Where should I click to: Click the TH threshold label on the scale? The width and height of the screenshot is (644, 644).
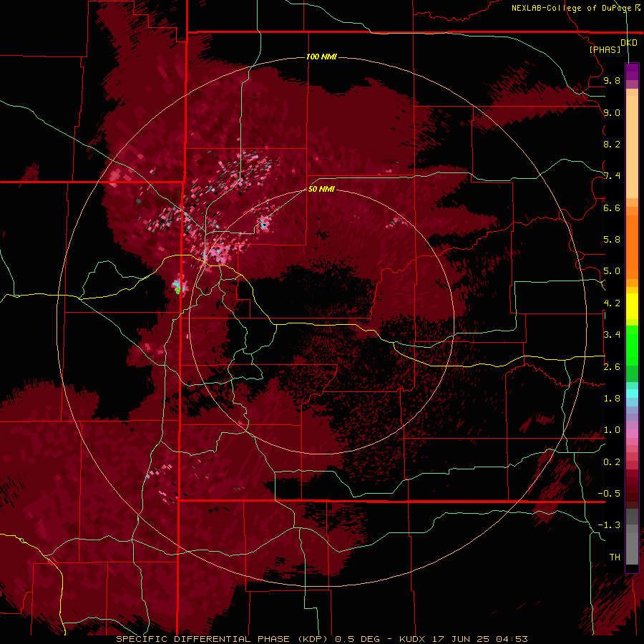(x=615, y=557)
